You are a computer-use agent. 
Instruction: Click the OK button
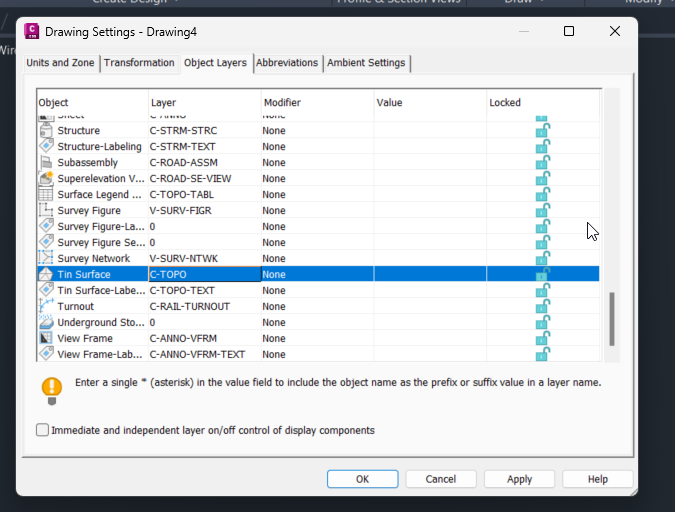tap(362, 479)
